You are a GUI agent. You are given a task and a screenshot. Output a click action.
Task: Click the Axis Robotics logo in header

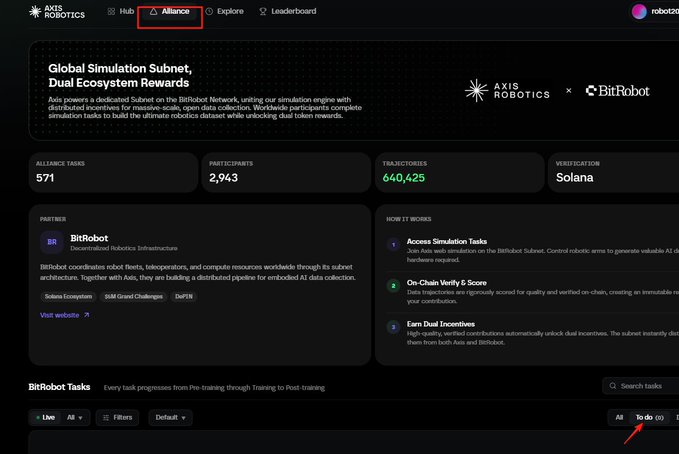pyautogui.click(x=57, y=12)
